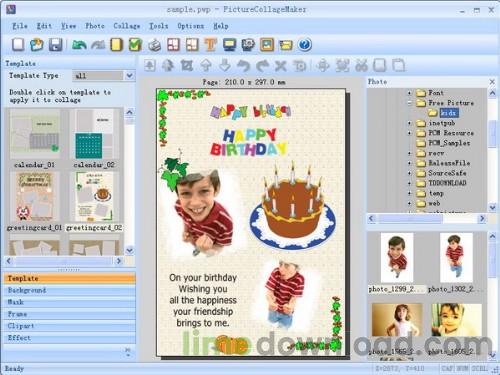This screenshot has width=500, height=375.
Task: Open the Options menu
Action: (x=190, y=26)
